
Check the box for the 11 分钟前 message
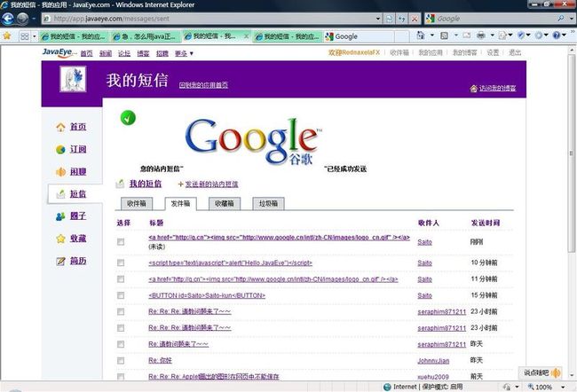pyautogui.click(x=121, y=279)
